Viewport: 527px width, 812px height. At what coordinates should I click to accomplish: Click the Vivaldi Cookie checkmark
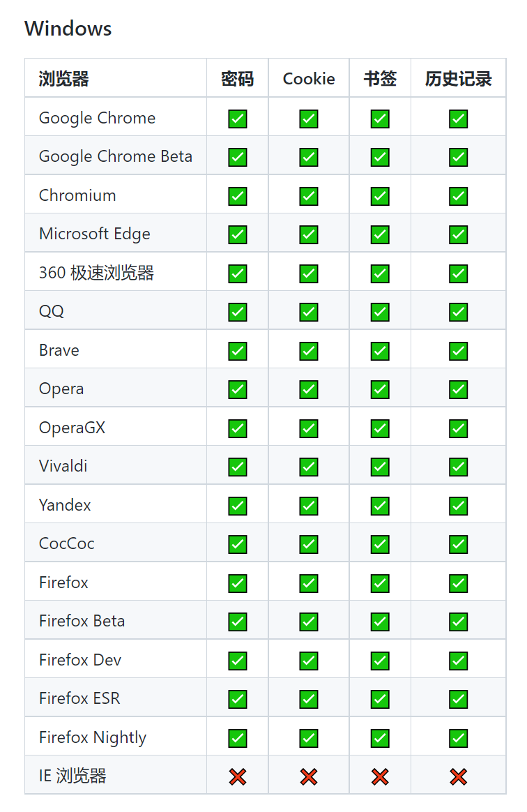pyautogui.click(x=309, y=467)
